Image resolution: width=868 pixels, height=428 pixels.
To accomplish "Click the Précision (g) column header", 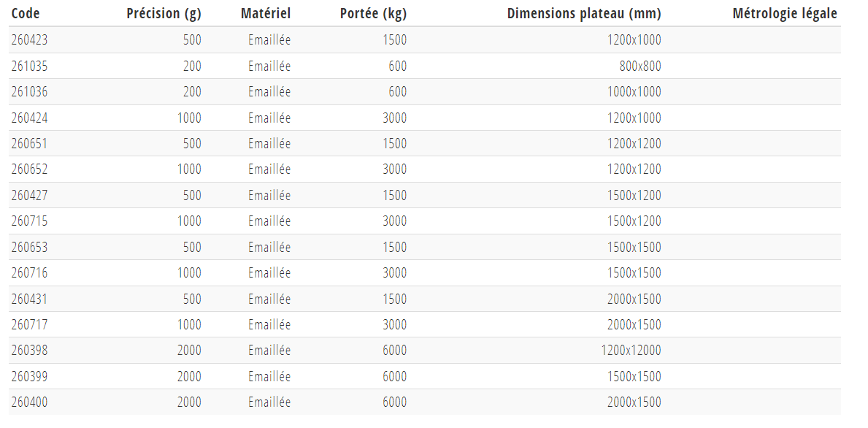I will (x=164, y=13).
